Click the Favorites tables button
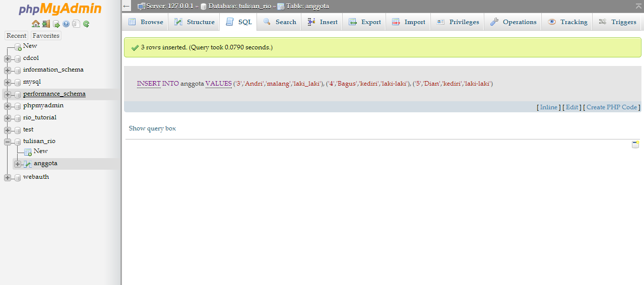Viewport: 644px width, 285px height. click(x=46, y=36)
